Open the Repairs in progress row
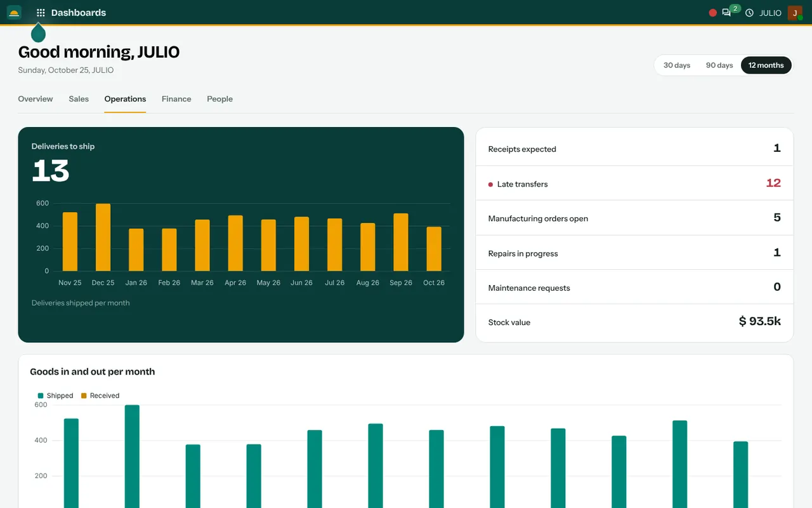Screen dimensions: 812x508 click(634, 253)
